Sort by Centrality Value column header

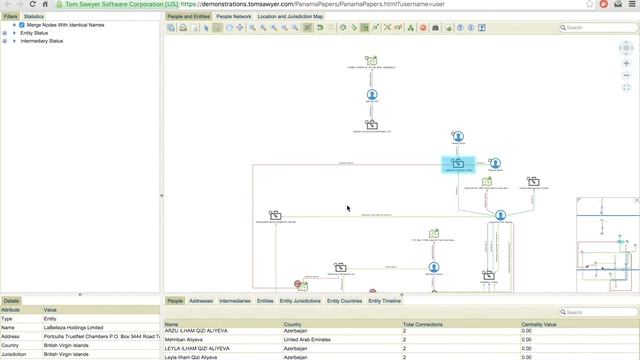(x=580, y=324)
